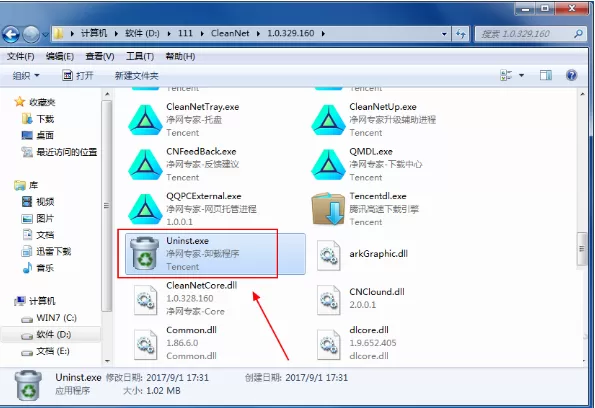Select 1.0.329.160 in the address breadcrumb
The width and height of the screenshot is (595, 408).
(x=291, y=33)
